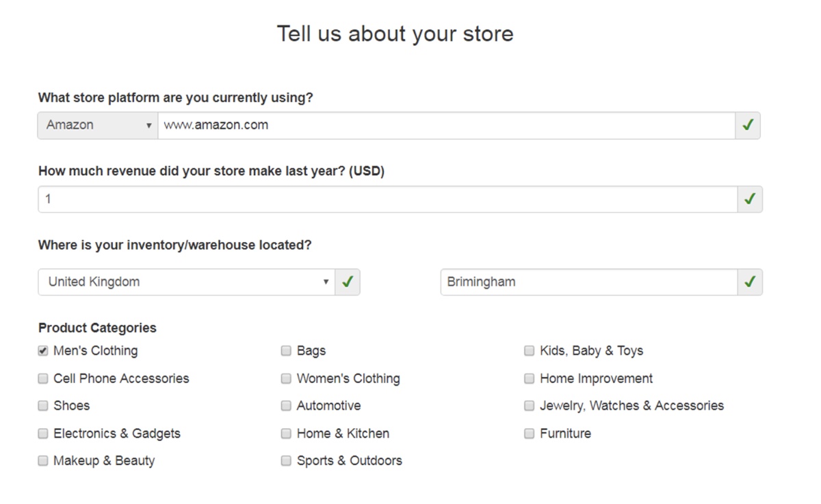Click the Brimingham city text field

[x=588, y=282]
